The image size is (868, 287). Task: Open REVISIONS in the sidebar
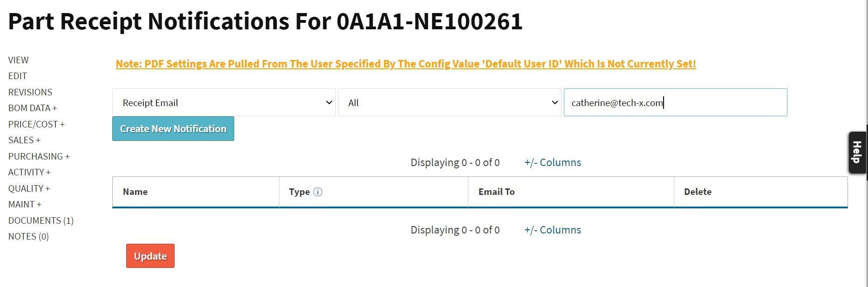click(x=30, y=92)
